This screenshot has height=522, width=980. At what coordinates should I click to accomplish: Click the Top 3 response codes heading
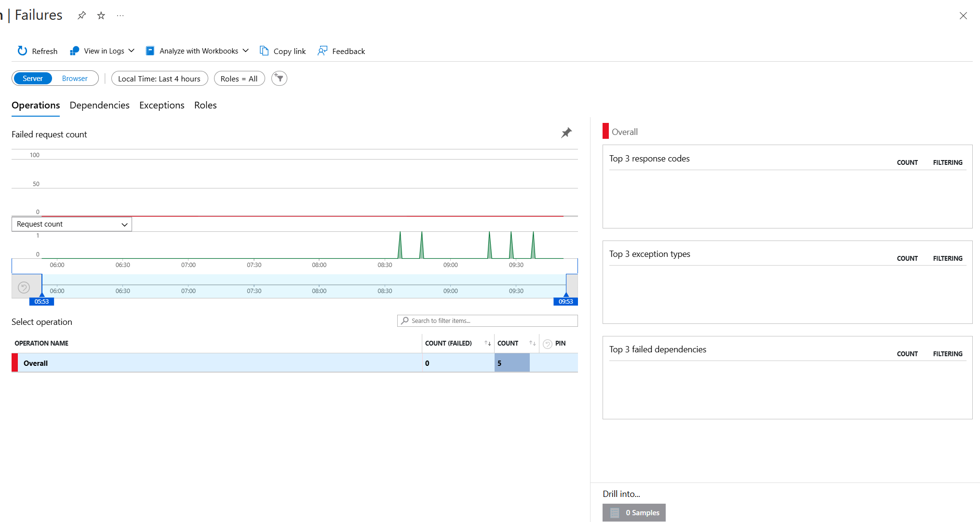649,159
